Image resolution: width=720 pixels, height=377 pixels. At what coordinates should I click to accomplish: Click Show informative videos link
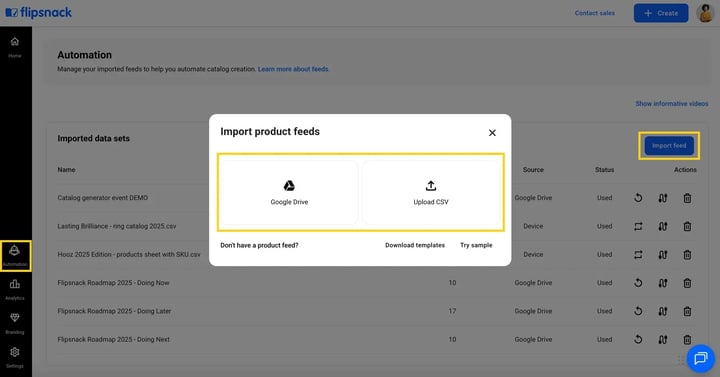pos(671,104)
